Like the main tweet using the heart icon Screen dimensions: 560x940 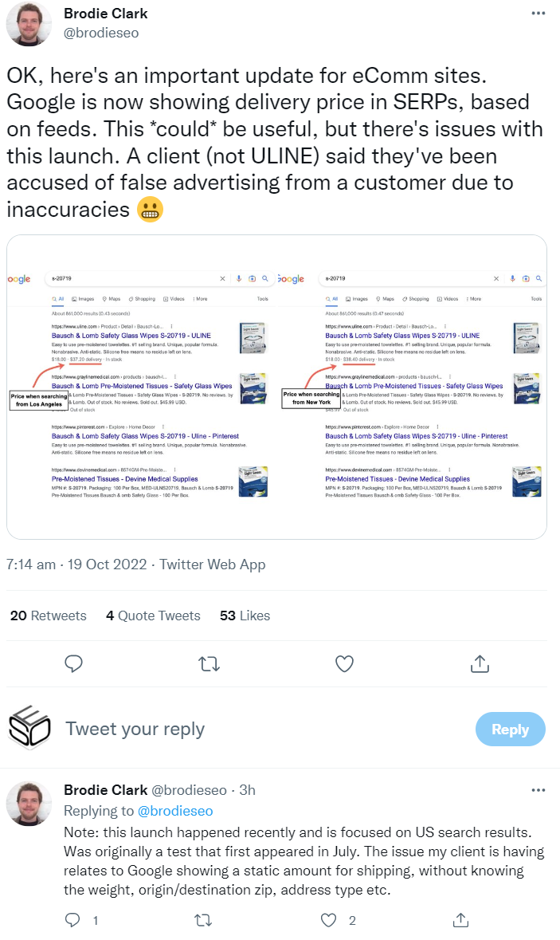344,663
